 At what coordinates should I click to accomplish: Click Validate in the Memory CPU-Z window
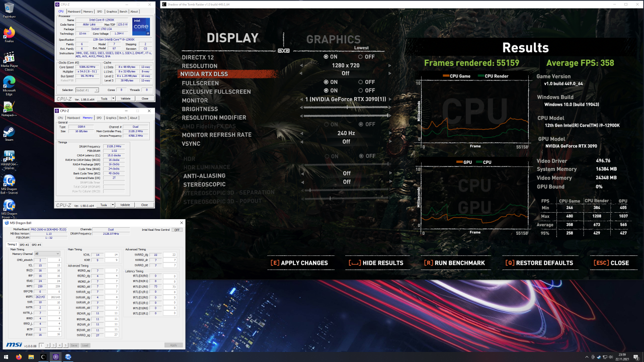click(x=125, y=205)
